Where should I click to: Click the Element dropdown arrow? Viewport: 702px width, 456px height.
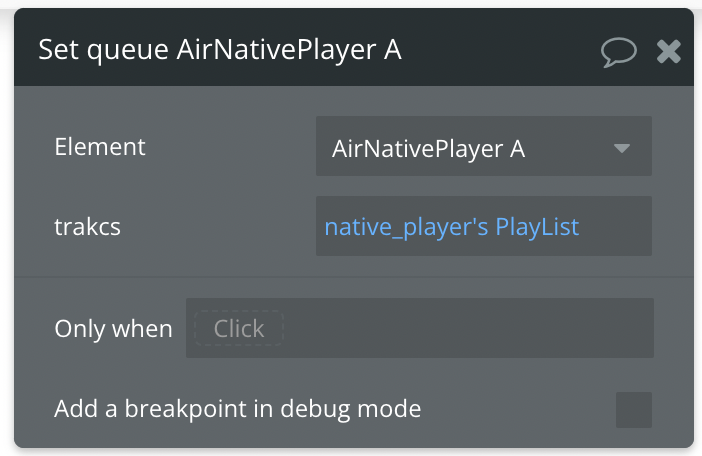click(622, 148)
